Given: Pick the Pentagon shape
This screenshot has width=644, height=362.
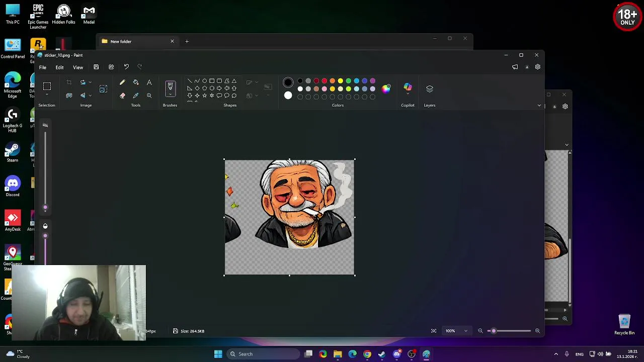Looking at the screenshot, I should (x=204, y=88).
